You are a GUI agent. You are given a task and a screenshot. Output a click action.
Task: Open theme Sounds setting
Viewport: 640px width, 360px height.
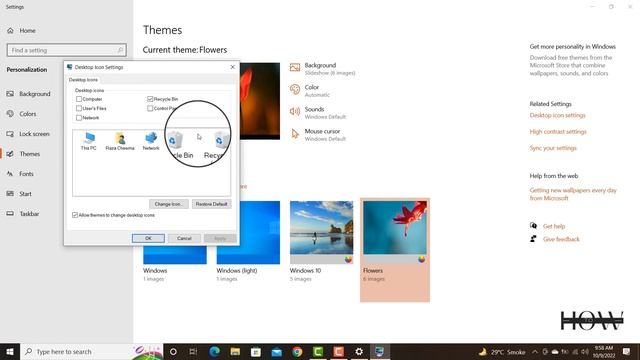pos(318,113)
